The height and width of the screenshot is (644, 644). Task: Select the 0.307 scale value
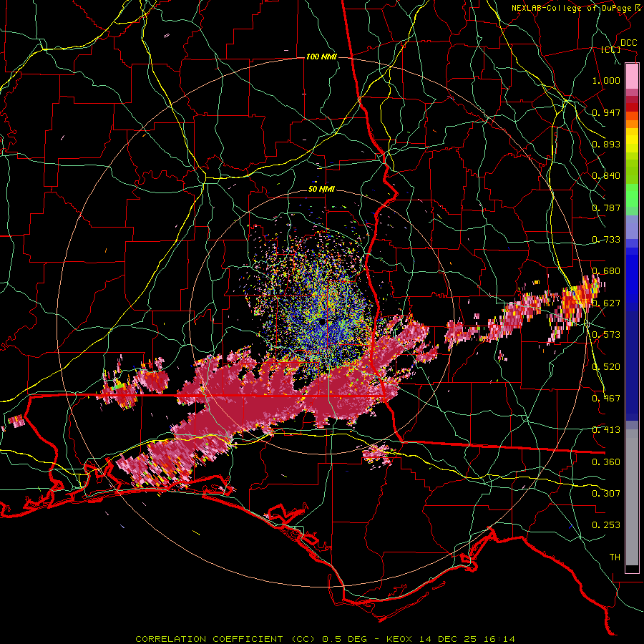point(606,494)
